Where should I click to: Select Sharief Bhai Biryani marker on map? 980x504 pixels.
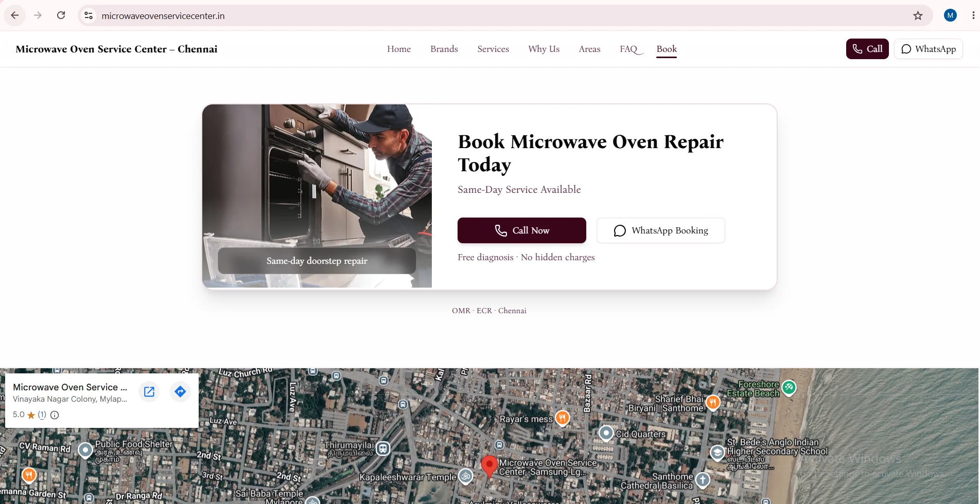tap(713, 402)
